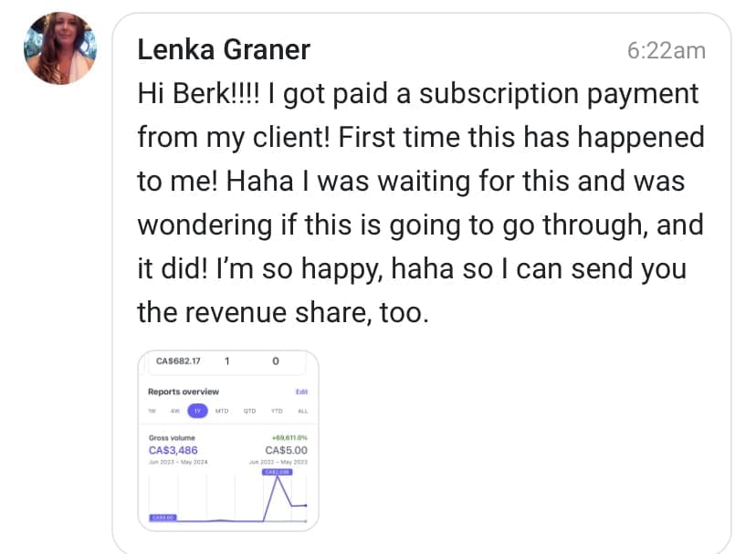Switch to the YTD range tab
Viewport: 756px width, 554px height.
pos(276,412)
